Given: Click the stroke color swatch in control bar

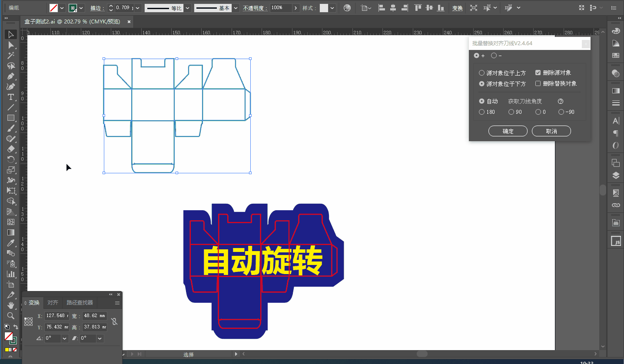Looking at the screenshot, I should (x=73, y=8).
